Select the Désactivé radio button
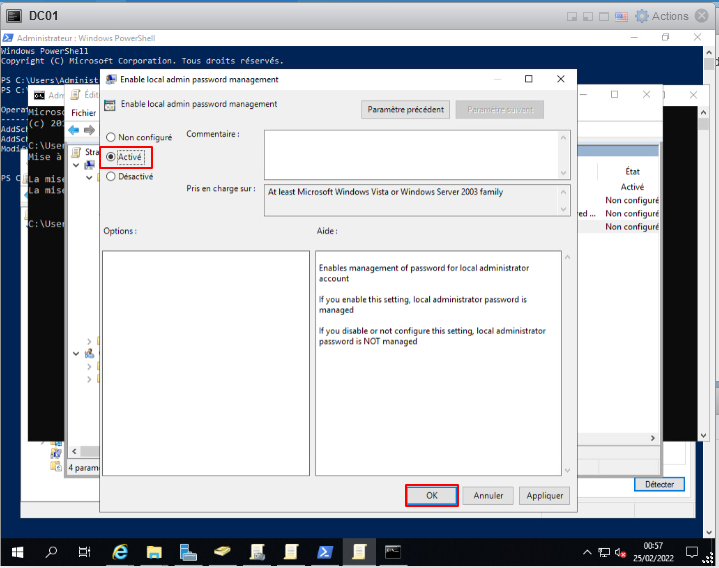 (111, 176)
